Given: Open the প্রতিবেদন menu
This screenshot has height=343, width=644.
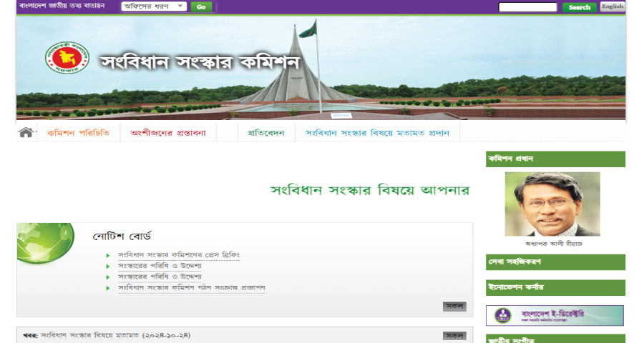Looking at the screenshot, I should tap(266, 133).
